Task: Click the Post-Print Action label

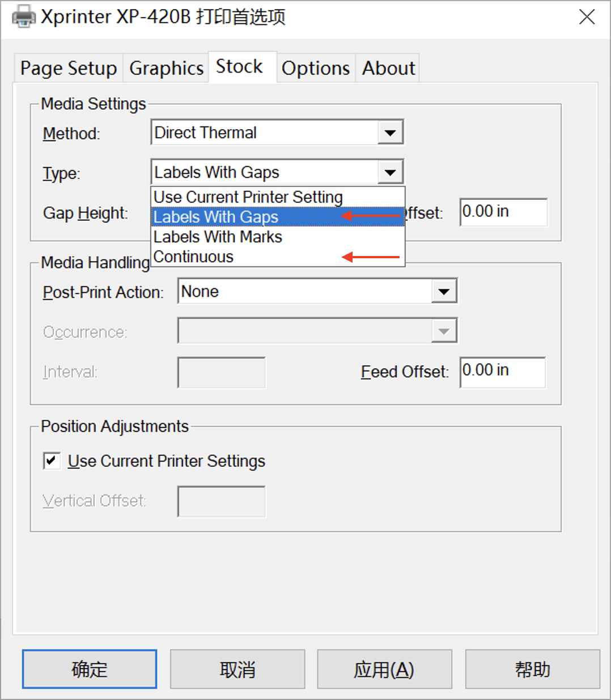Action: pos(103,292)
